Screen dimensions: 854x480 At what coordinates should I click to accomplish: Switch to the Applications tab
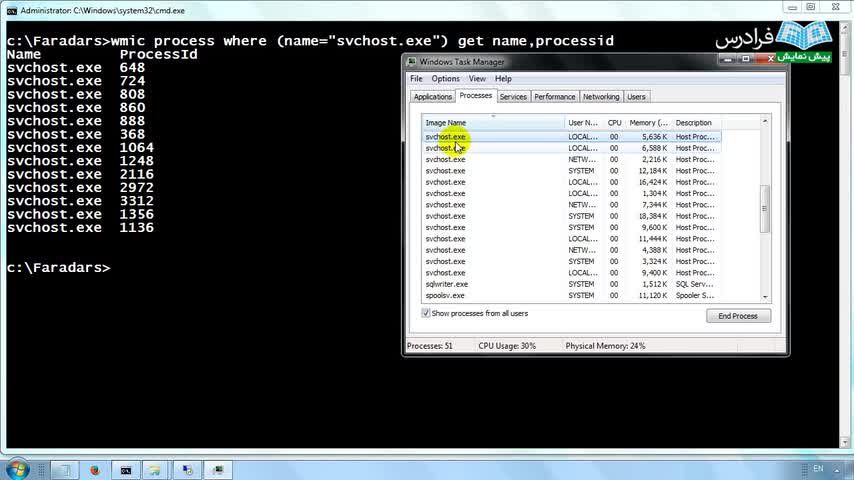click(432, 96)
